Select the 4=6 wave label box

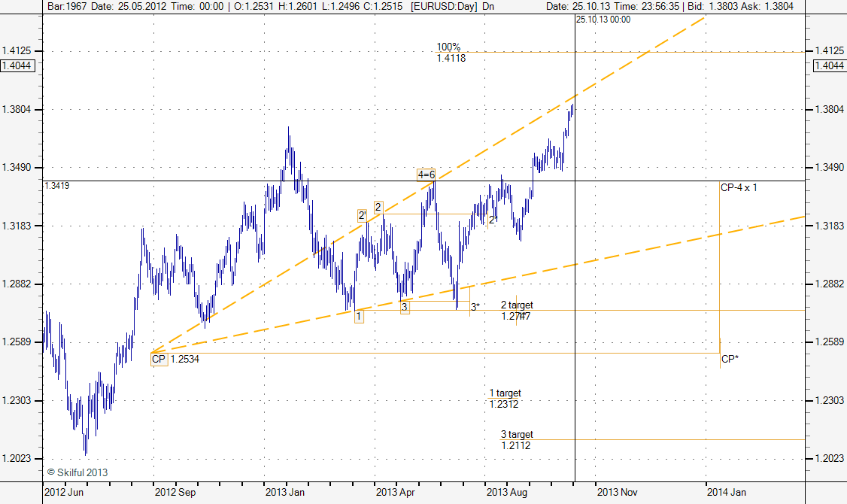[x=427, y=175]
